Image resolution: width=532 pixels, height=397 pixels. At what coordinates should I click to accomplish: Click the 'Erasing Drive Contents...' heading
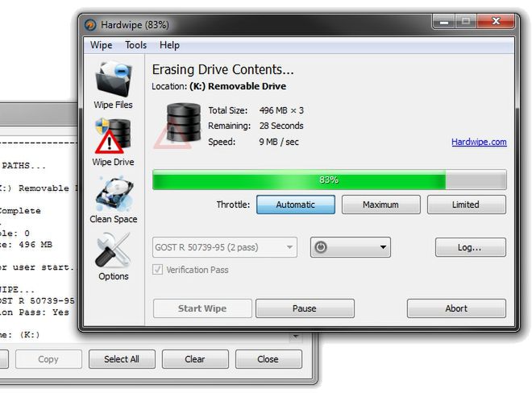pos(223,69)
